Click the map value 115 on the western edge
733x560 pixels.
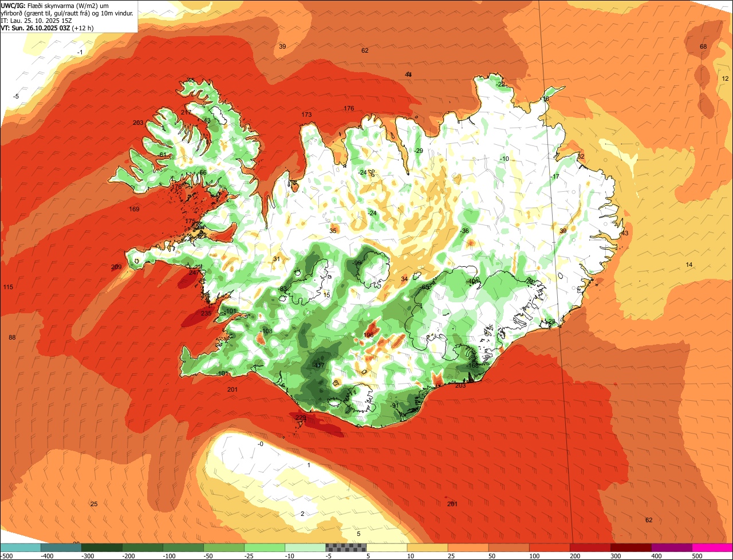click(8, 287)
